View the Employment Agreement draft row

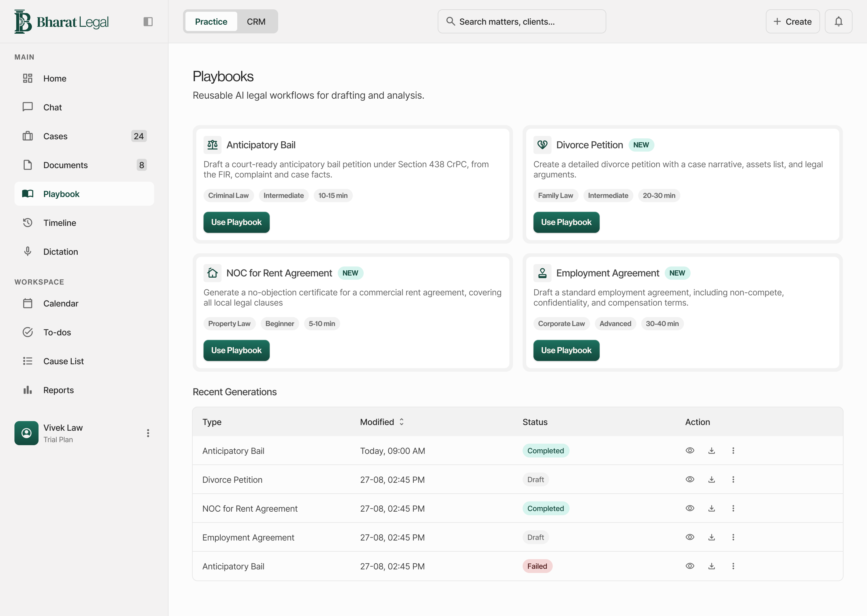pos(690,537)
